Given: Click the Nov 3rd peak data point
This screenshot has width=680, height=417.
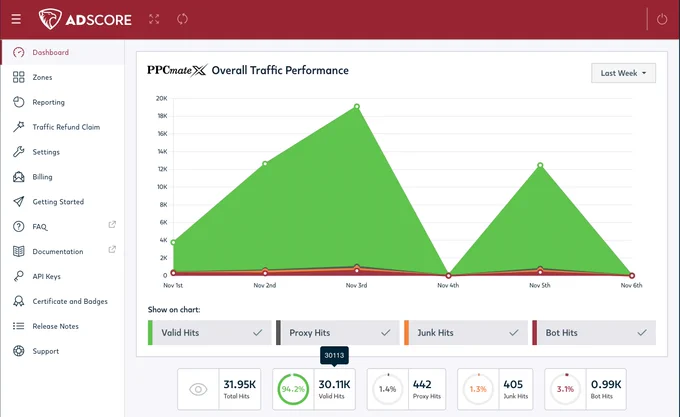Looking at the screenshot, I should click(x=356, y=107).
